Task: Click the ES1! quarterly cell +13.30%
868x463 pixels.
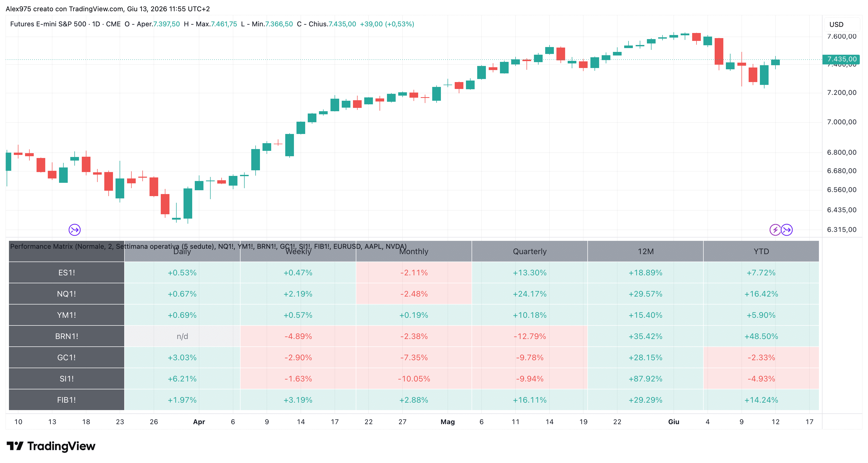Action: coord(530,273)
